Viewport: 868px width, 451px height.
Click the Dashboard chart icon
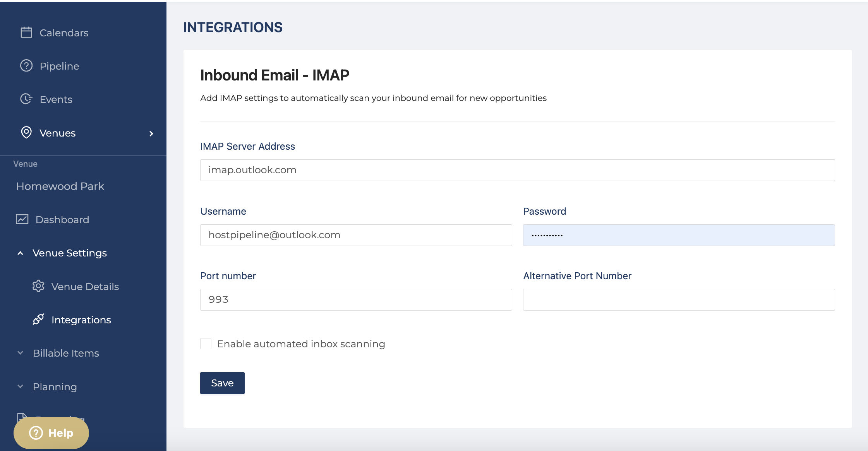click(x=22, y=219)
